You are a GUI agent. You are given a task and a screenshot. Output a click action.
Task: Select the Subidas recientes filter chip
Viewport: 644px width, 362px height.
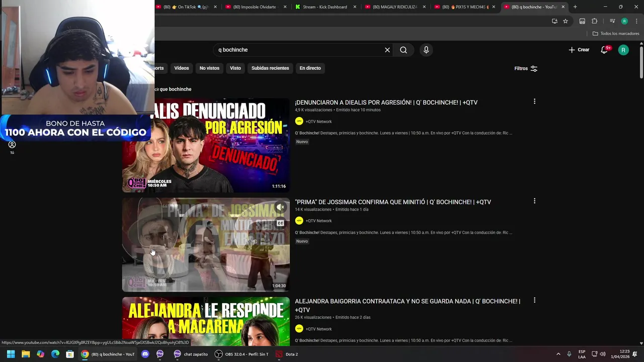point(270,68)
